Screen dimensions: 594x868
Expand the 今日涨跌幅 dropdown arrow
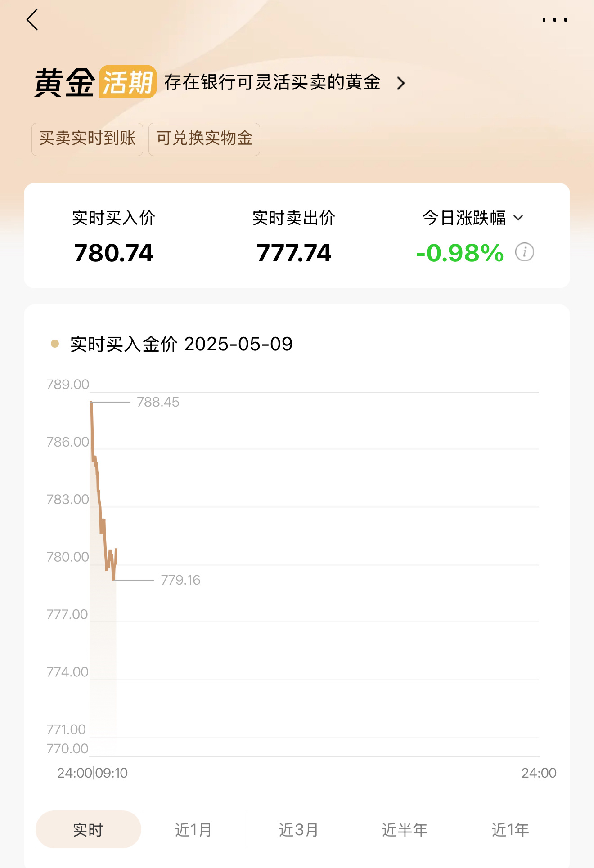[518, 218]
